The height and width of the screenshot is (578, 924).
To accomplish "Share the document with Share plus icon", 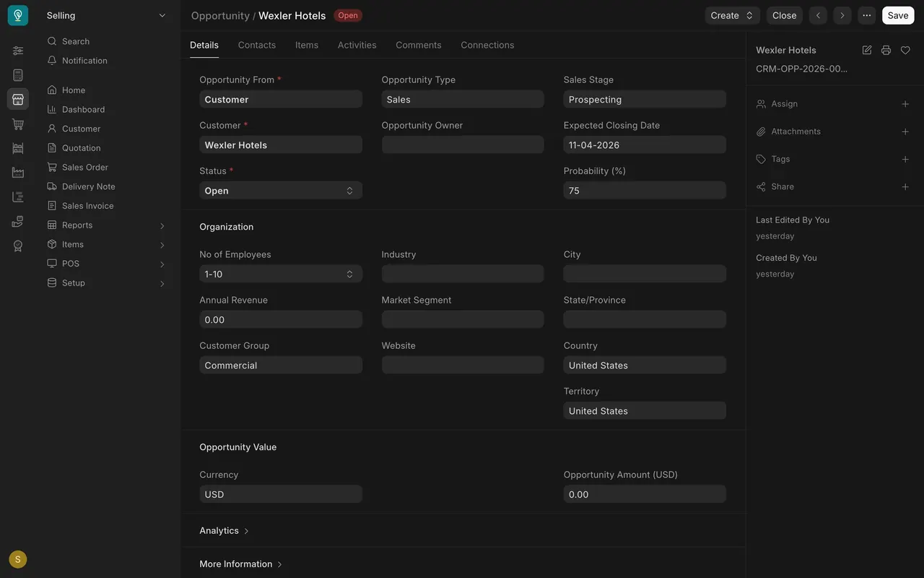I will [x=905, y=186].
